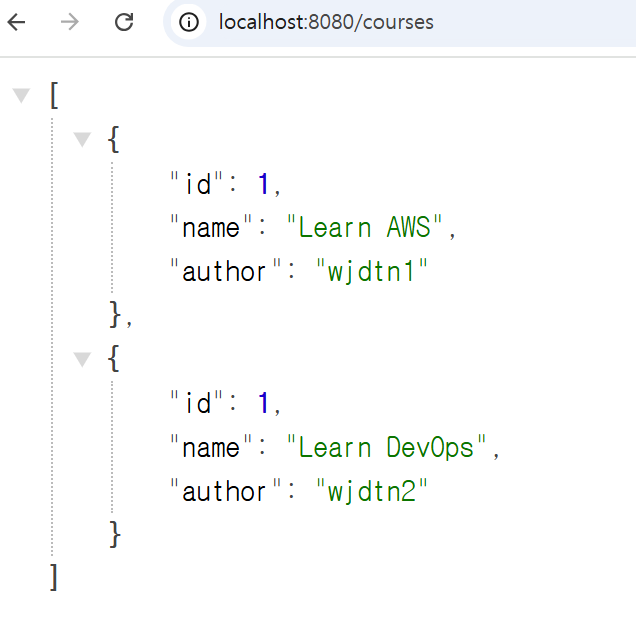Viewport: 636px width, 619px height.
Task: Click the "id" key in first object
Action: 197,184
